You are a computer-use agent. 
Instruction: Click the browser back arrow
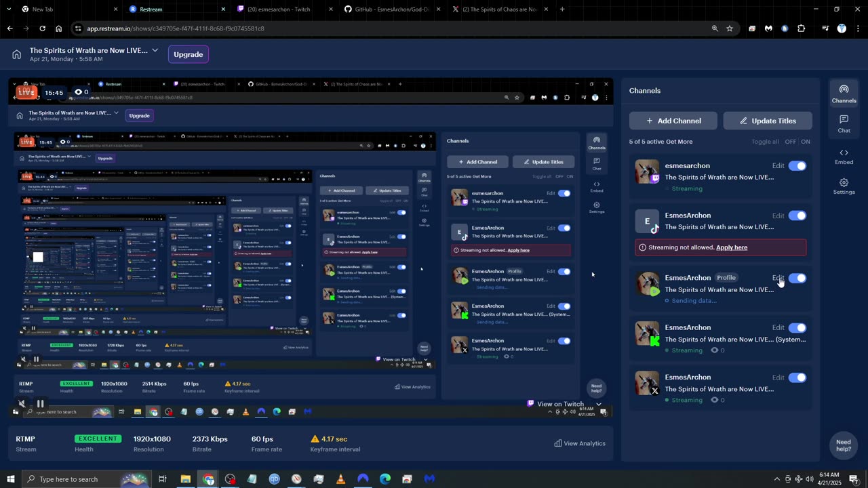point(9,28)
